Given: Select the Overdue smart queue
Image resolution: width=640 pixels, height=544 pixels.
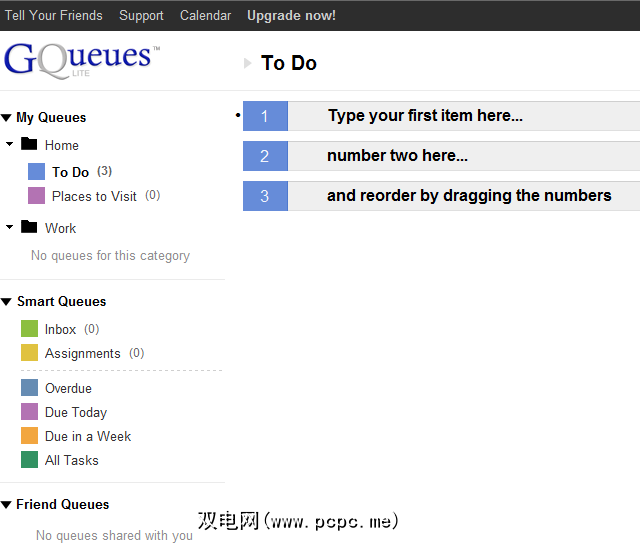Looking at the screenshot, I should pyautogui.click(x=68, y=388).
